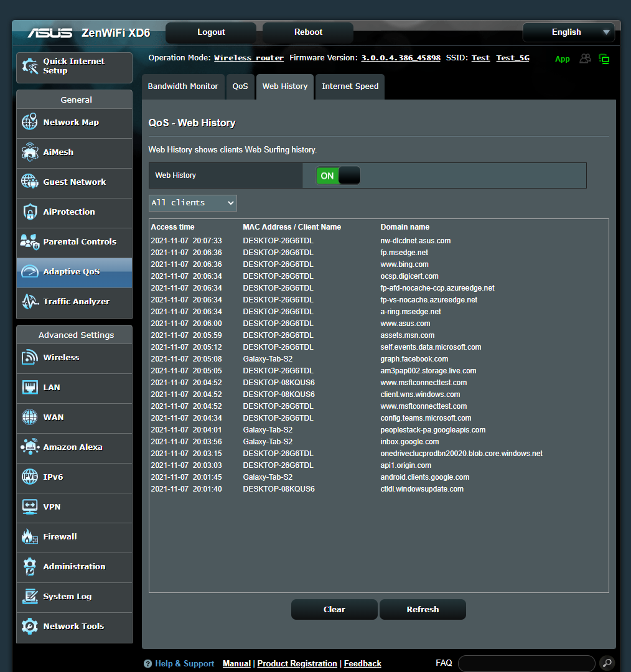The height and width of the screenshot is (672, 631).
Task: Toggle the Web History ON switch
Action: click(338, 175)
